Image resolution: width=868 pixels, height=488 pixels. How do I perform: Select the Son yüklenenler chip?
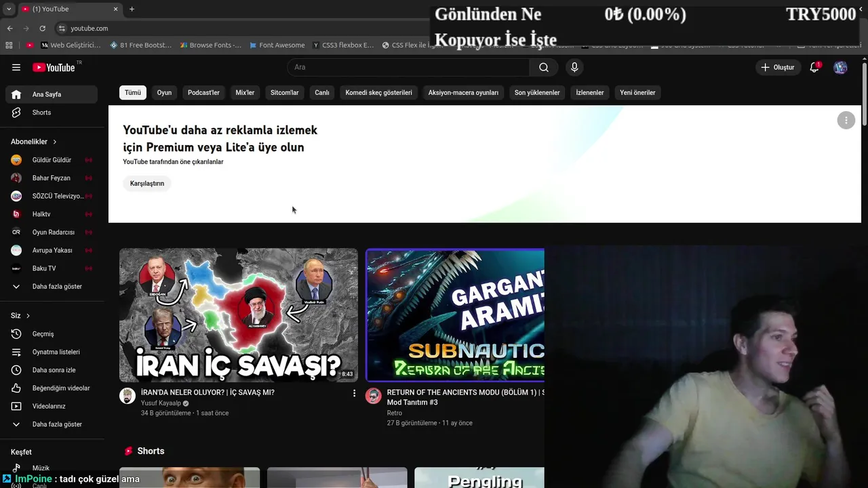point(537,93)
